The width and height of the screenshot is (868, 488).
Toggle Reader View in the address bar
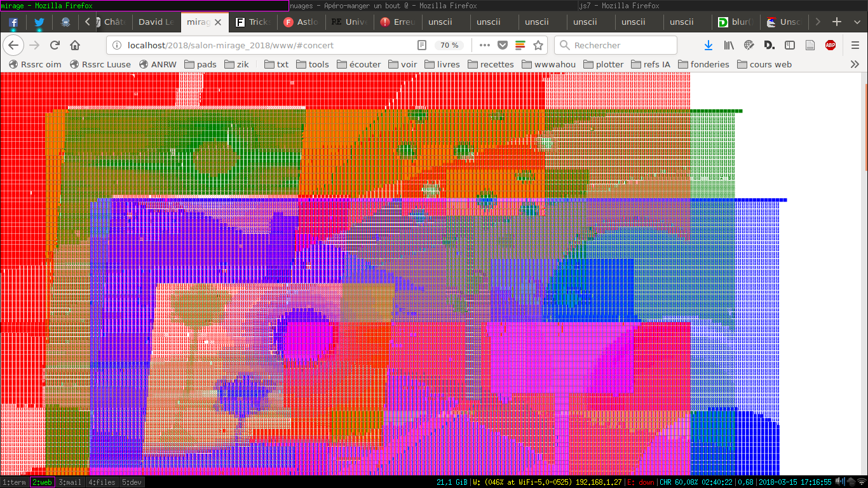pos(422,45)
